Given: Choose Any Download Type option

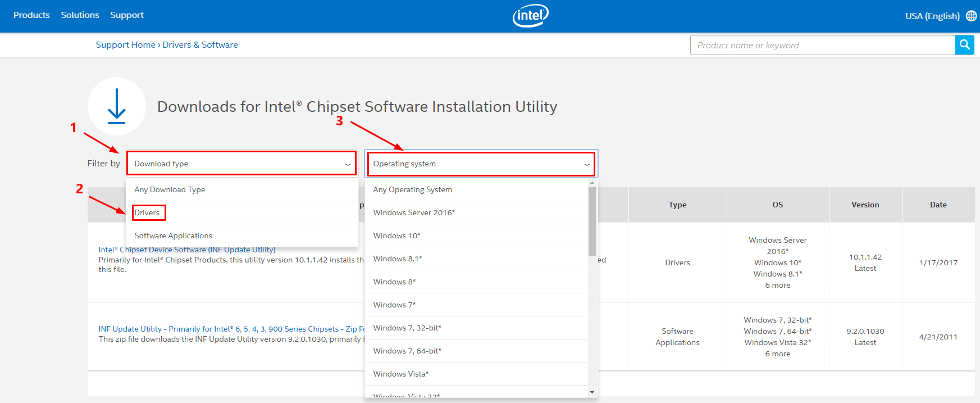Looking at the screenshot, I should pyautogui.click(x=242, y=190).
